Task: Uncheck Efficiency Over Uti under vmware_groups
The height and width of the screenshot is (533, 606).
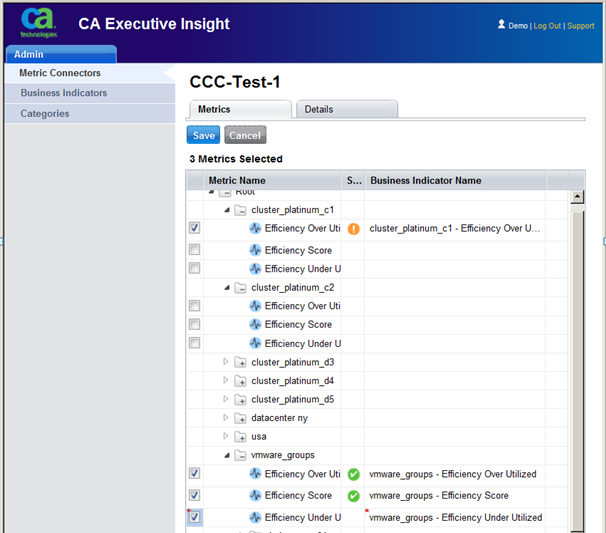Action: [194, 473]
